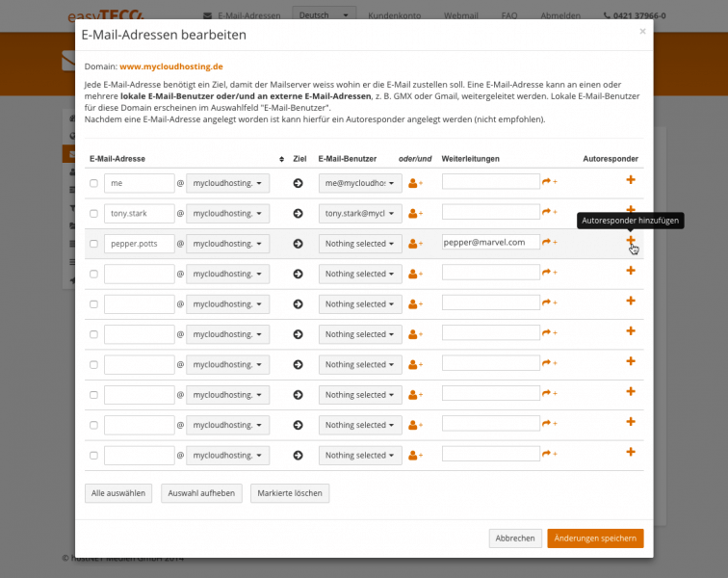Add local user for the me row

click(415, 184)
